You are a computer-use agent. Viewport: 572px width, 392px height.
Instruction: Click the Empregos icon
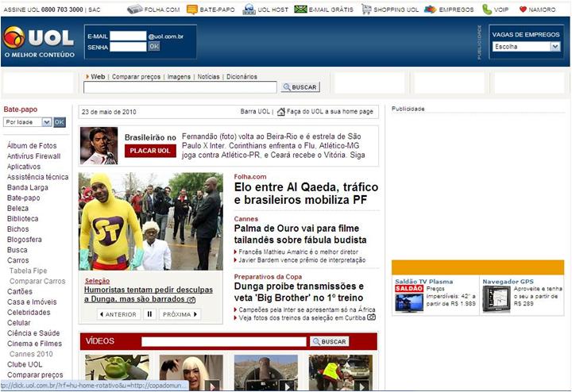pyautogui.click(x=431, y=10)
